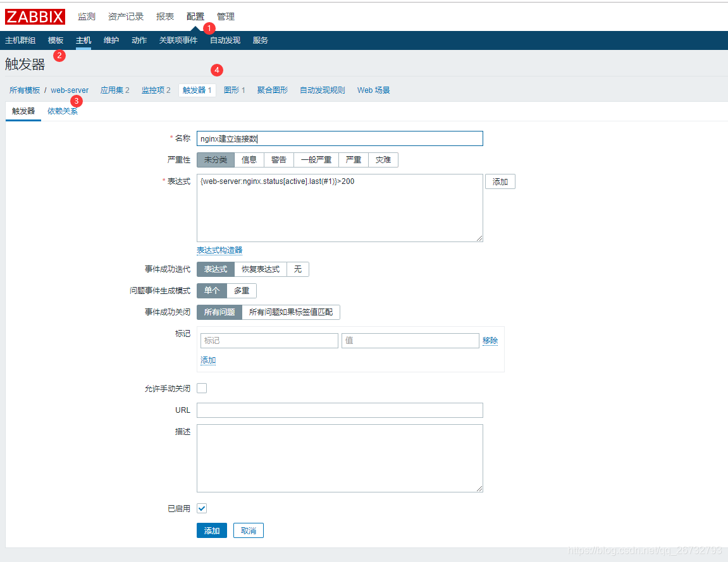
Task: Open 表达式构造器 link
Action: click(219, 250)
